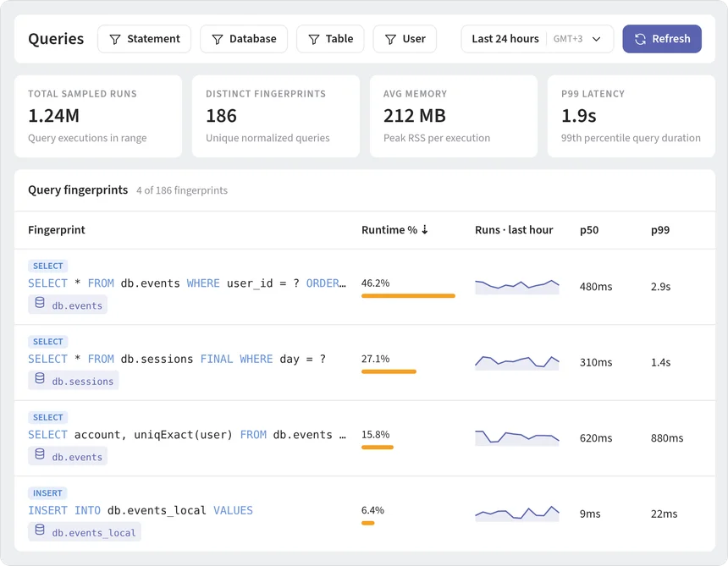Click the 22ms p99 value
The height and width of the screenshot is (566, 728).
pyautogui.click(x=664, y=514)
